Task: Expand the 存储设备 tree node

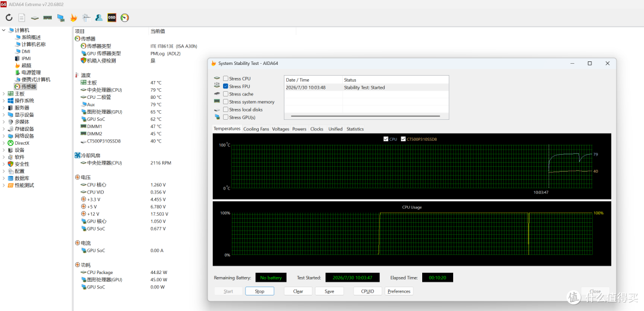Action: pyautogui.click(x=4, y=129)
